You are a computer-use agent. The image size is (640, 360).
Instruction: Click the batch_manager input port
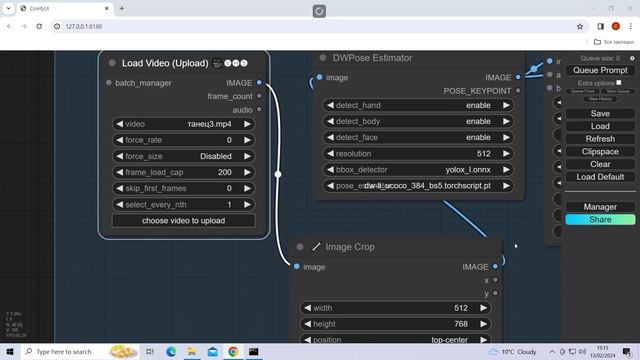point(109,83)
